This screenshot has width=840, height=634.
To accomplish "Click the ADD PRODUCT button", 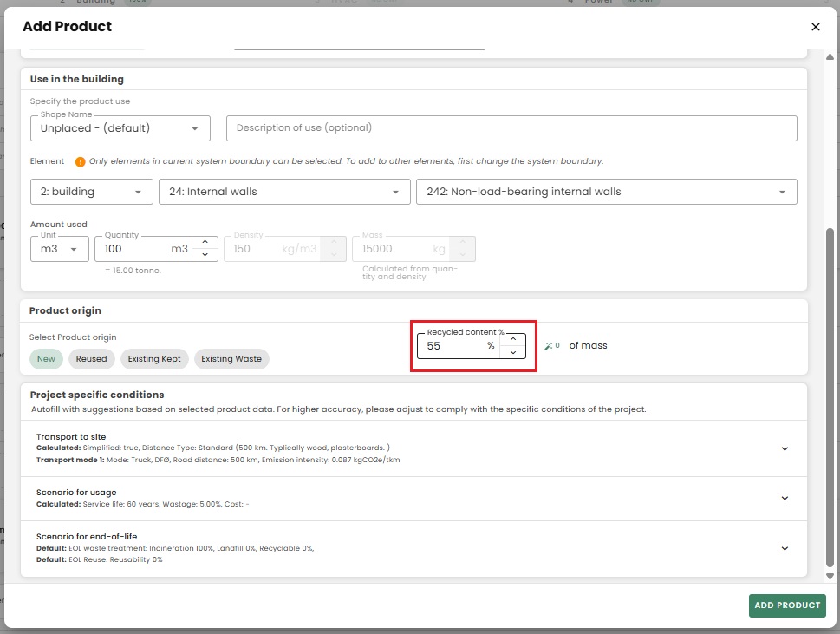I will pos(786,605).
